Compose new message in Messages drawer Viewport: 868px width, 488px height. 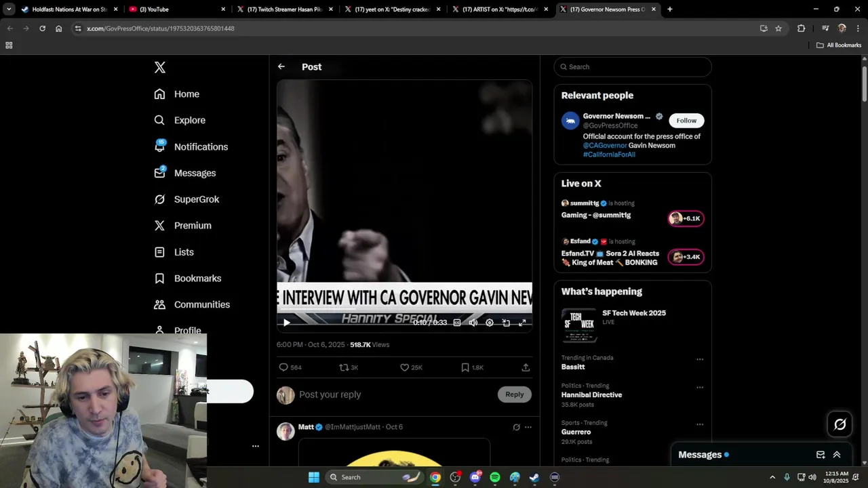821,455
